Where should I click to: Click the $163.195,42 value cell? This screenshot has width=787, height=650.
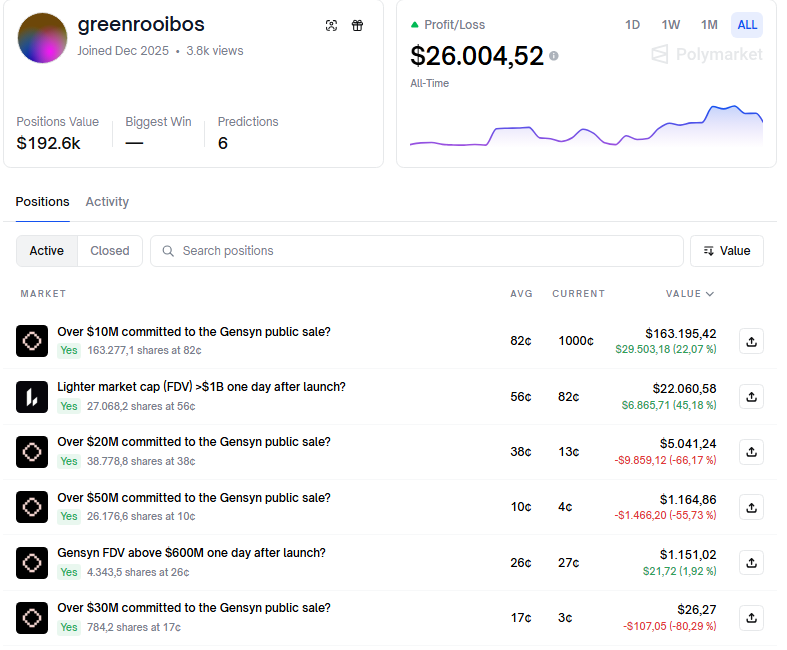click(681, 333)
